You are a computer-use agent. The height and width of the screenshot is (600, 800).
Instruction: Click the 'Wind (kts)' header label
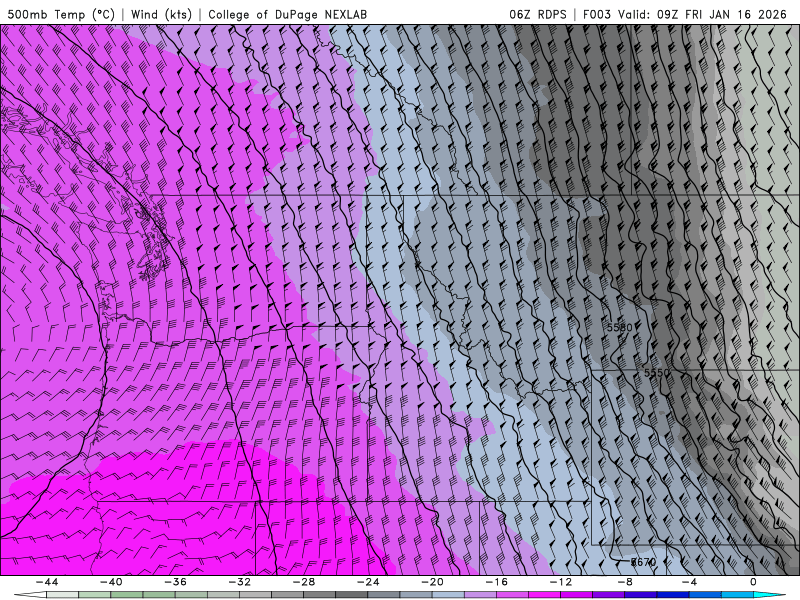pyautogui.click(x=161, y=14)
